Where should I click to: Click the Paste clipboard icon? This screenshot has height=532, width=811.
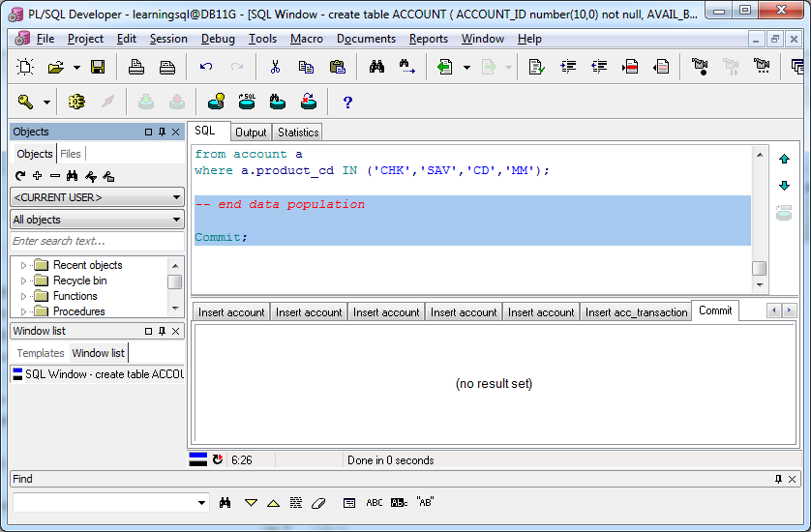pos(337,67)
